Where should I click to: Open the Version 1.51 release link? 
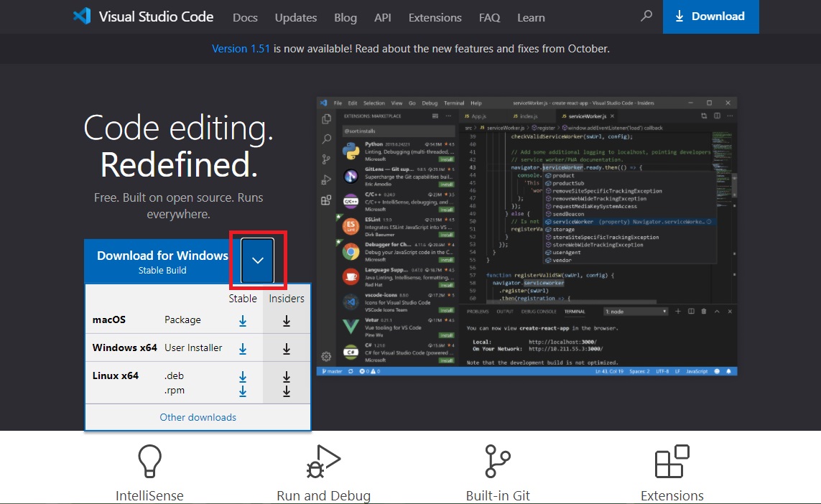pos(241,49)
